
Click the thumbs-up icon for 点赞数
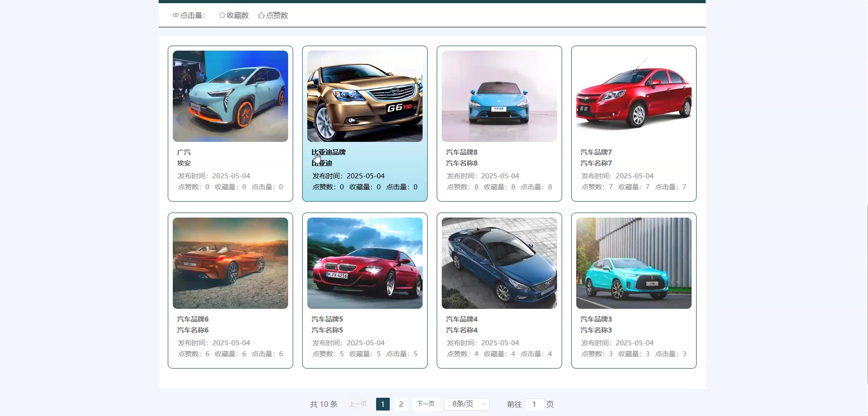(261, 16)
